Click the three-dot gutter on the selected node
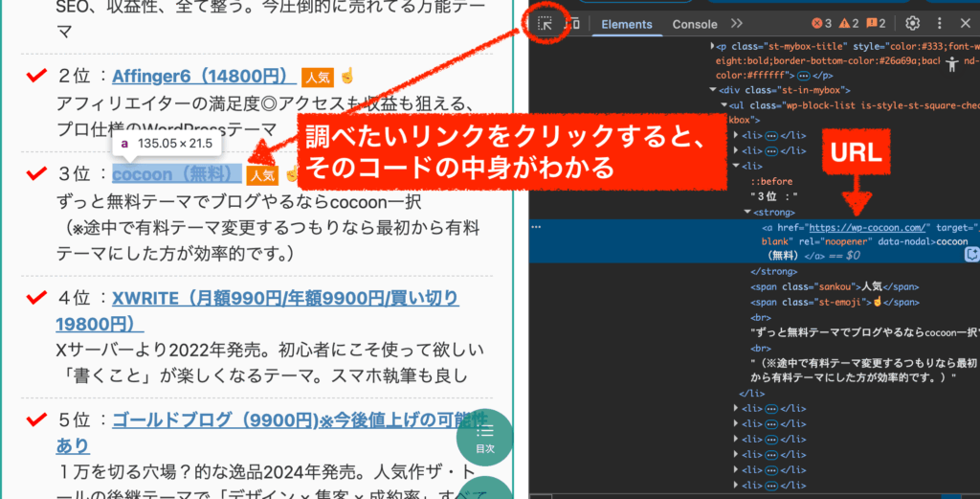The width and height of the screenshot is (980, 499). [x=536, y=227]
